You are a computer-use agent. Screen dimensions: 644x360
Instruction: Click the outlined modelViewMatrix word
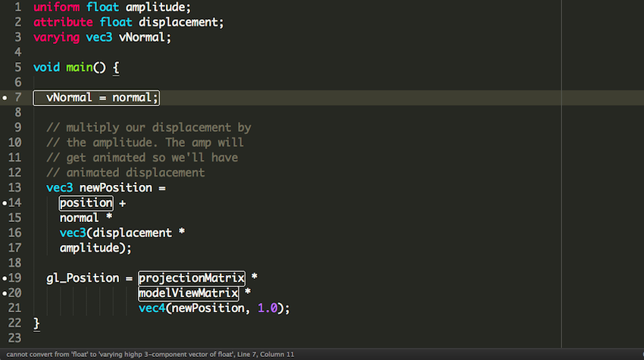(189, 293)
